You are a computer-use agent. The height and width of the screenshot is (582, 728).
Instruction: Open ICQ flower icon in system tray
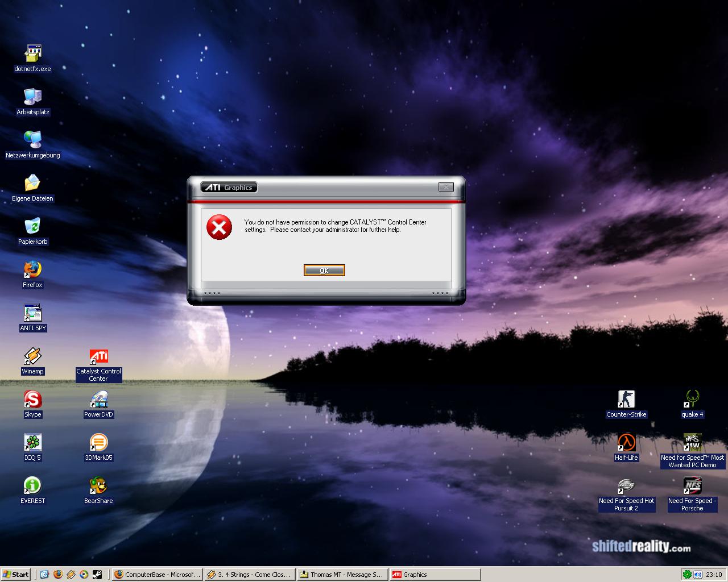pos(687,575)
